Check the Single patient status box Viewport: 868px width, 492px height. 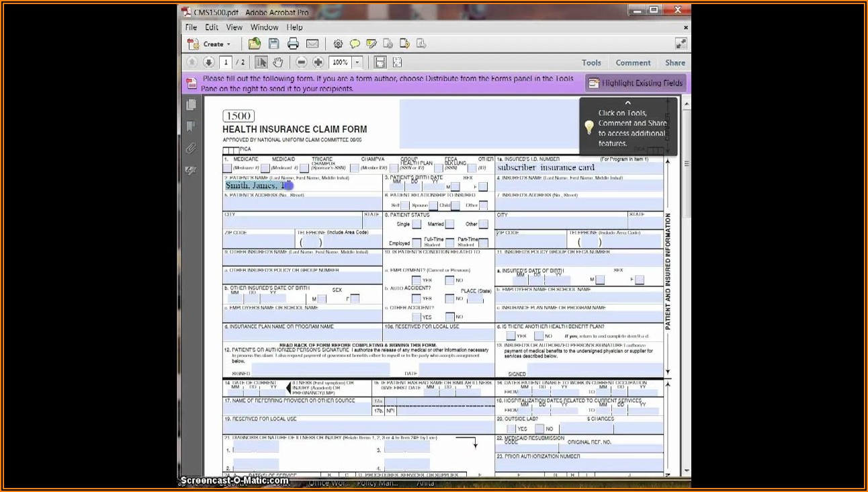point(417,224)
